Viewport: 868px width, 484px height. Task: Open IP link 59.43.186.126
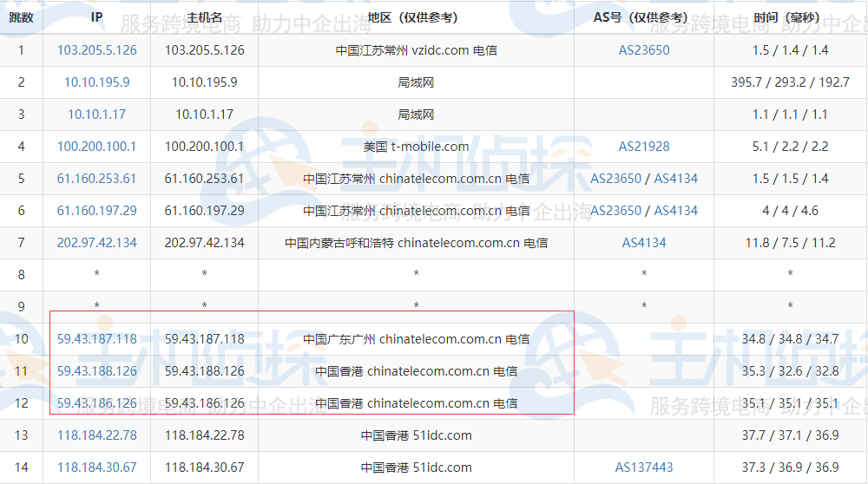[x=97, y=403]
